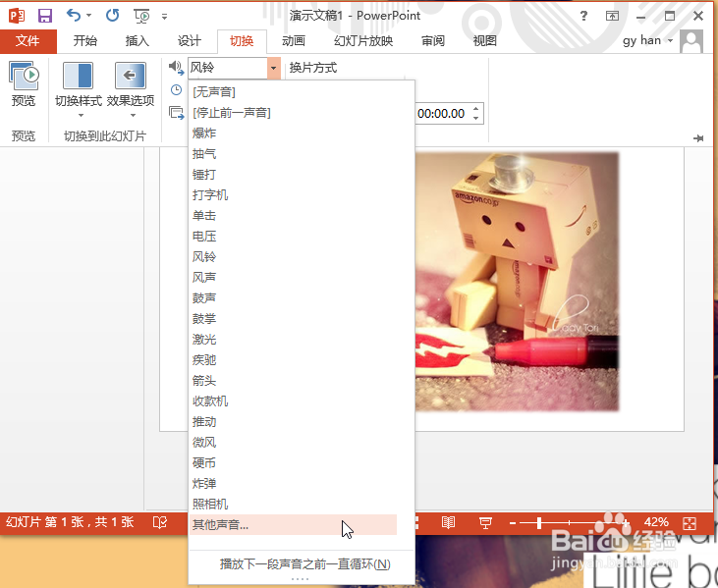Click the apply to all slides icon
The width and height of the screenshot is (718, 588).
[176, 112]
